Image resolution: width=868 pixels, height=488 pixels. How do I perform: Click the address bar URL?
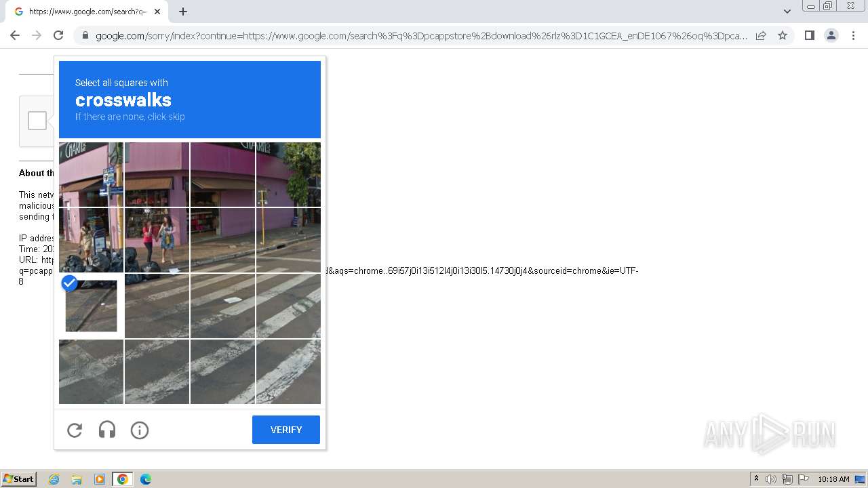point(421,36)
